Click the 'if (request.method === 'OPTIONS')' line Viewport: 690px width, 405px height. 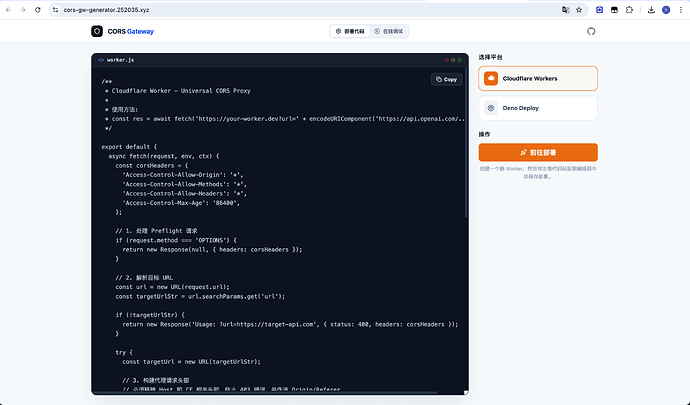(x=176, y=240)
